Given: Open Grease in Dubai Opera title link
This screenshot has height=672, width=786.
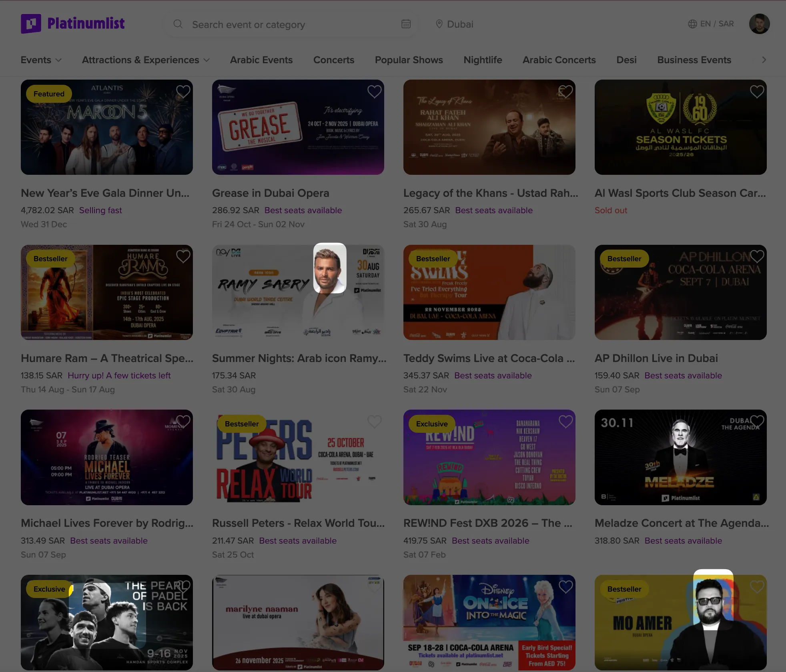Looking at the screenshot, I should [x=270, y=193].
